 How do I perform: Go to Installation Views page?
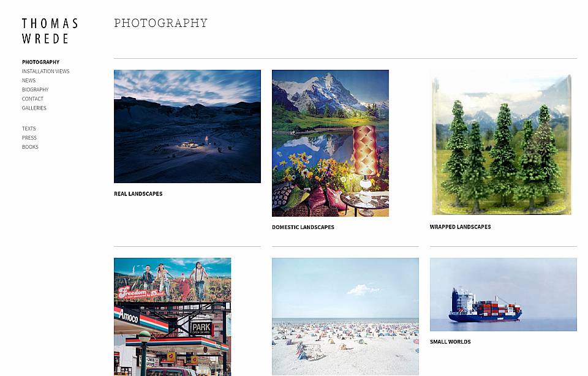[x=45, y=71]
